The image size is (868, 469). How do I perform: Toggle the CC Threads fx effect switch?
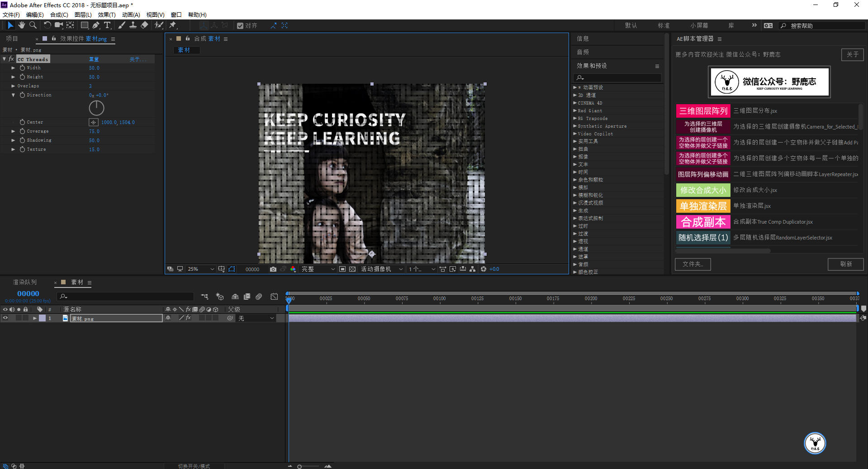pyautogui.click(x=11, y=59)
